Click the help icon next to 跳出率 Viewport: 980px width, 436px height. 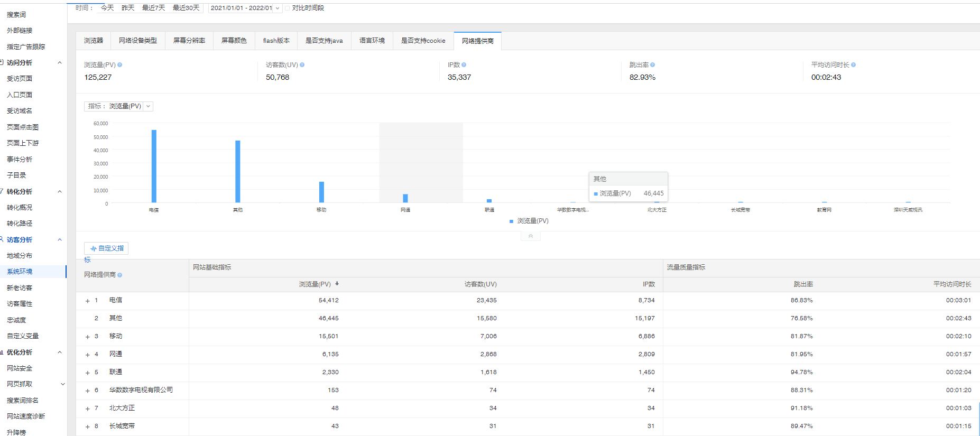coord(653,65)
